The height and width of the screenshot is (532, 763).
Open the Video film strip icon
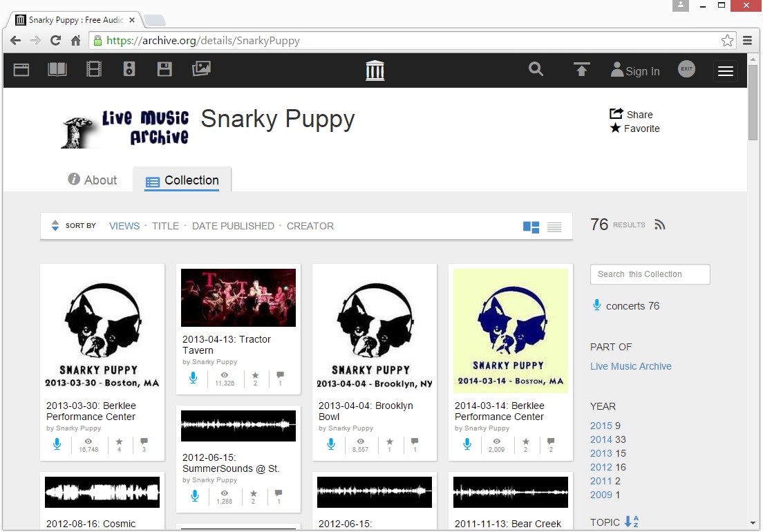point(93,70)
